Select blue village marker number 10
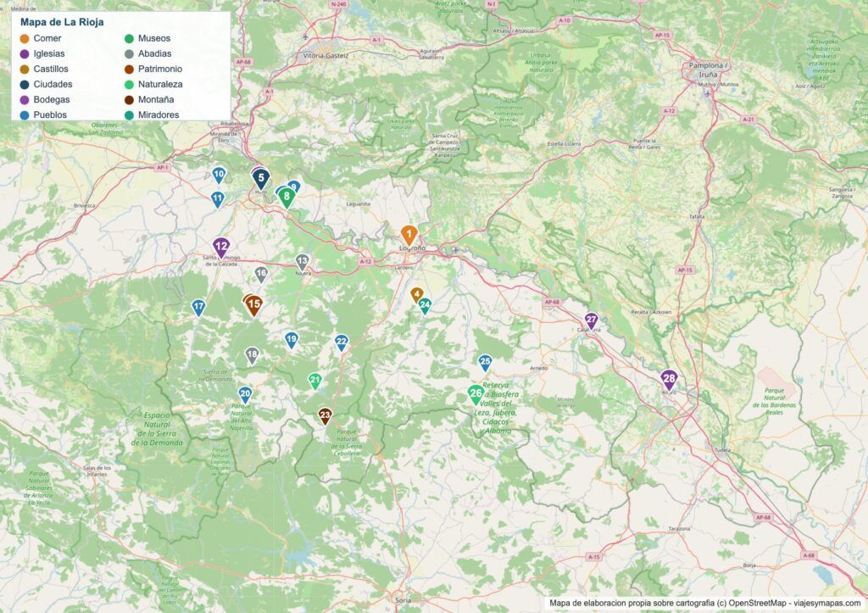The height and width of the screenshot is (613, 868). click(x=219, y=175)
